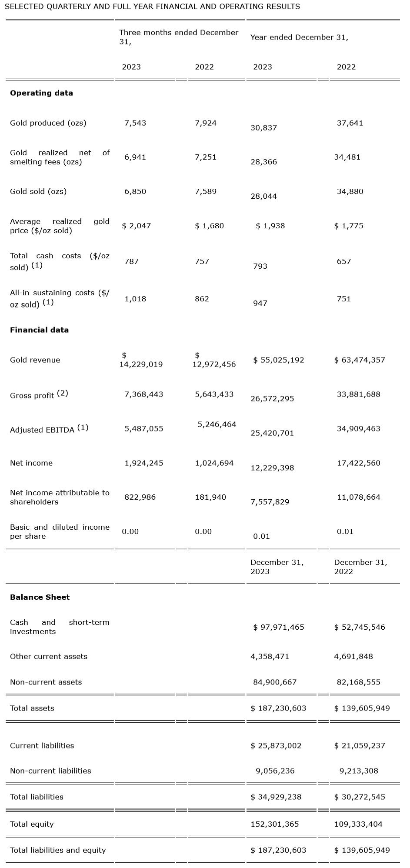Click the "Three months ended December 31," header
This screenshot has width=410, height=868.
click(x=178, y=37)
